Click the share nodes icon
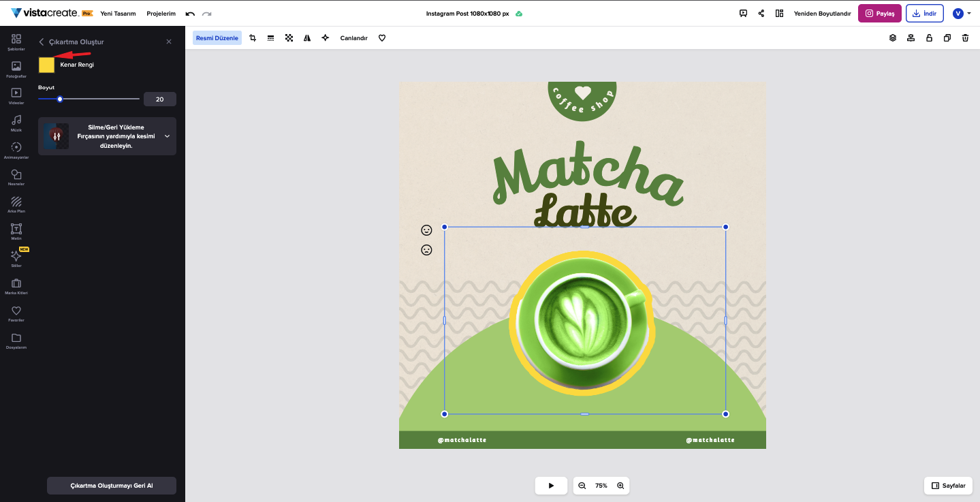The width and height of the screenshot is (980, 502). [761, 14]
